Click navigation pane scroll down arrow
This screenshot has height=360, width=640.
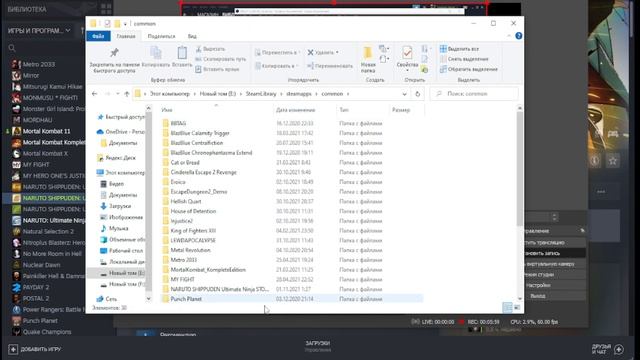click(x=149, y=299)
